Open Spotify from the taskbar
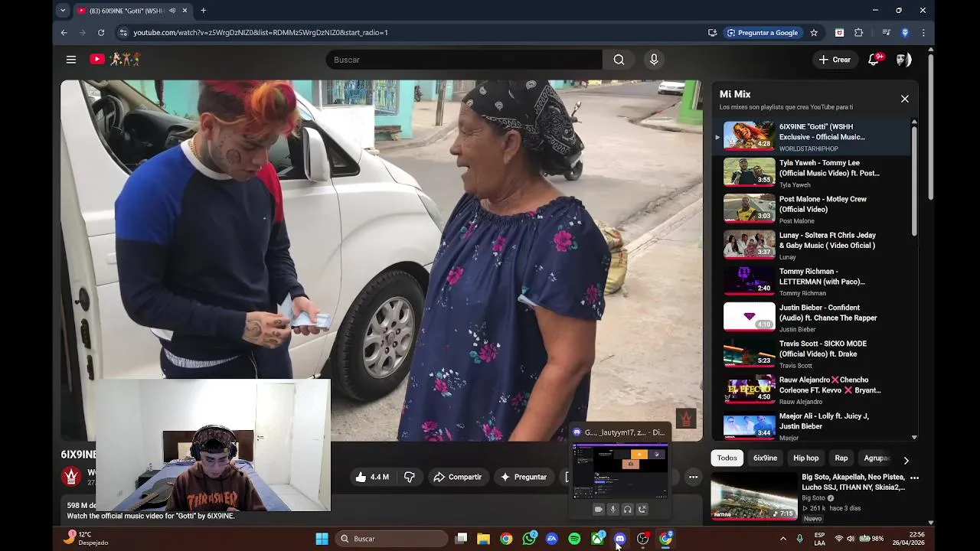The width and height of the screenshot is (980, 551). point(574,539)
